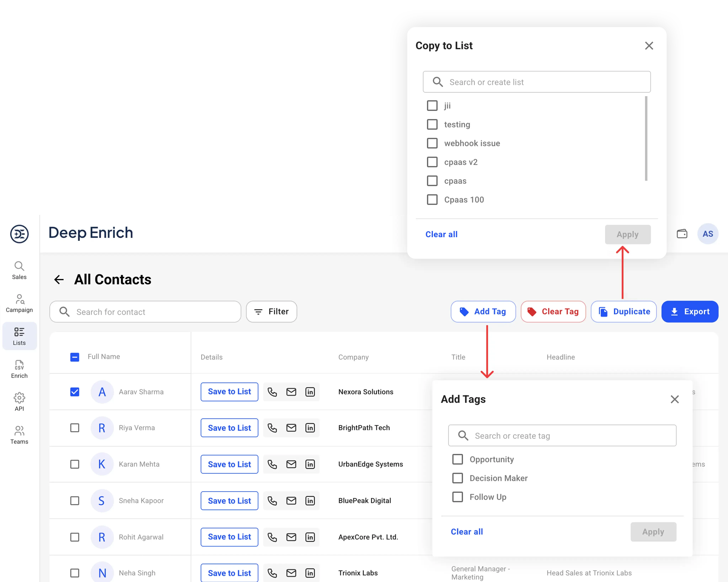The width and height of the screenshot is (728, 582).
Task: Click the Add Tag button
Action: [483, 311]
